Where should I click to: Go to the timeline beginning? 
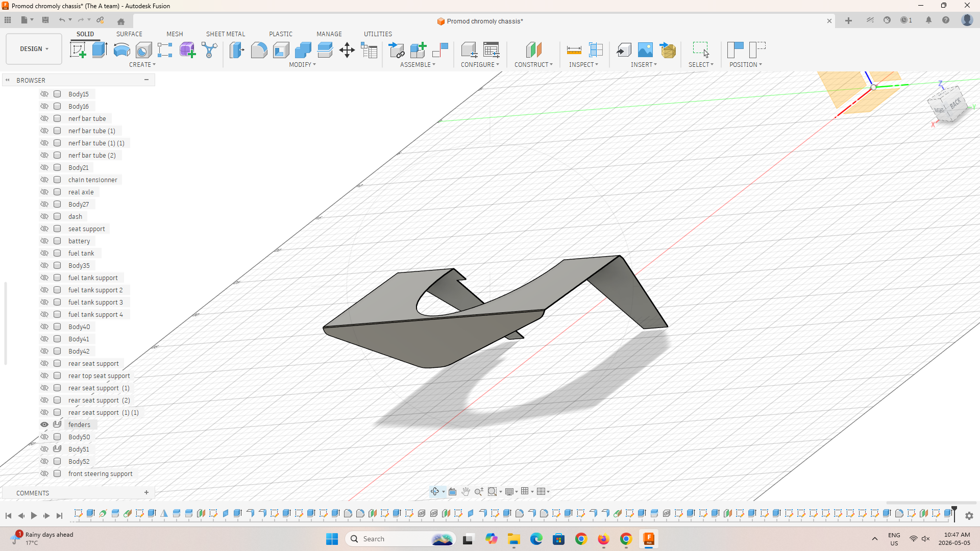[x=8, y=516]
